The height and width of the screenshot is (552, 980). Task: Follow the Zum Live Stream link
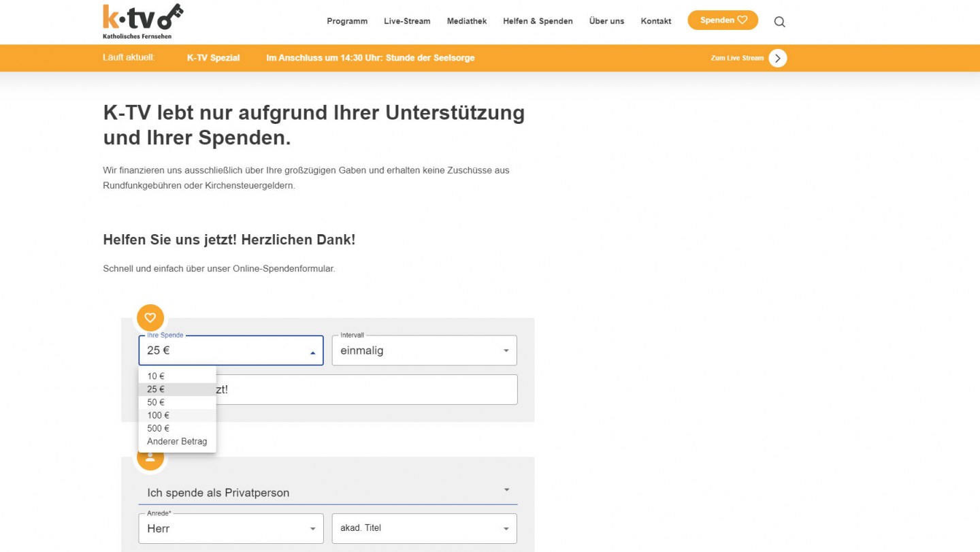point(737,58)
